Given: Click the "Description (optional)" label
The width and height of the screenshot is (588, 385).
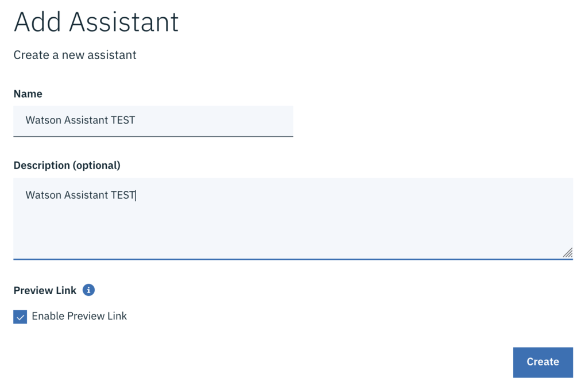Looking at the screenshot, I should 67,165.
